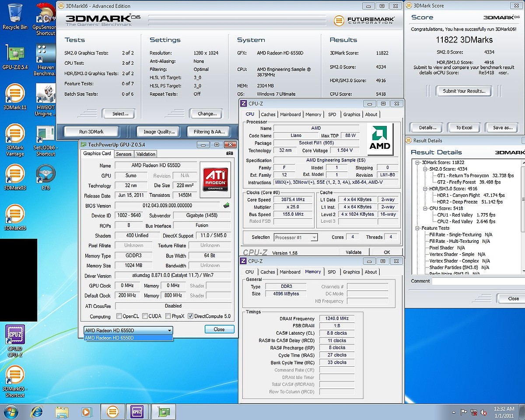Switch to CPU-Z taskbar button
Screen dimensions: 525x420
pos(137,412)
